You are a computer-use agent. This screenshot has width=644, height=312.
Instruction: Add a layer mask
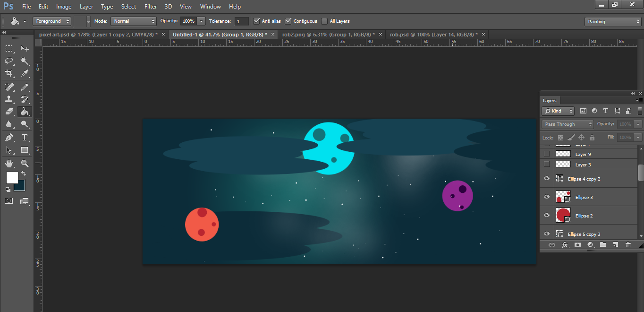[577, 245]
